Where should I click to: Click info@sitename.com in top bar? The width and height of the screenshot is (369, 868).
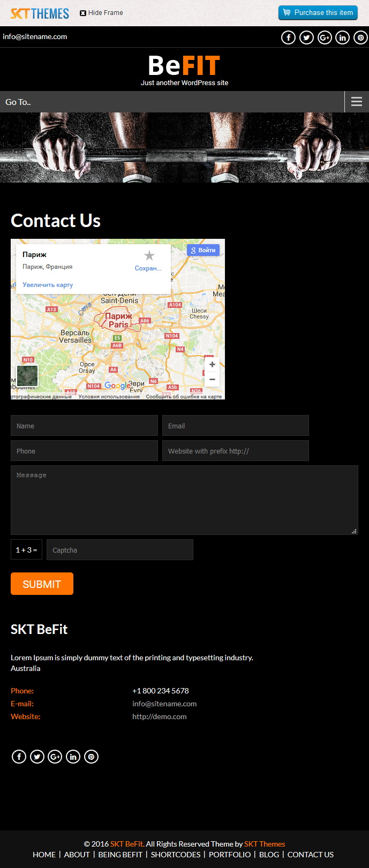pos(35,36)
